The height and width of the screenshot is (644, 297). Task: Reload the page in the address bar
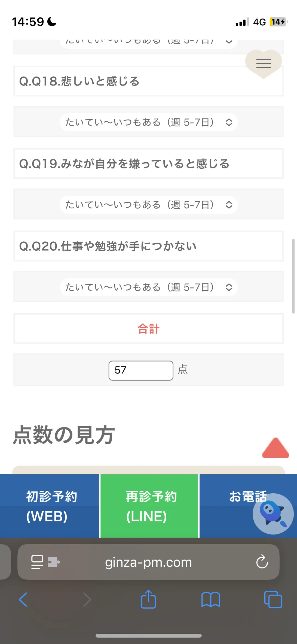262,562
